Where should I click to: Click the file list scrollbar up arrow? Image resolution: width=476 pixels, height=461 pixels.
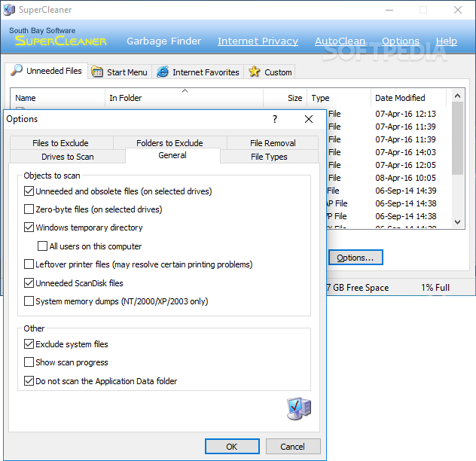[x=457, y=96]
